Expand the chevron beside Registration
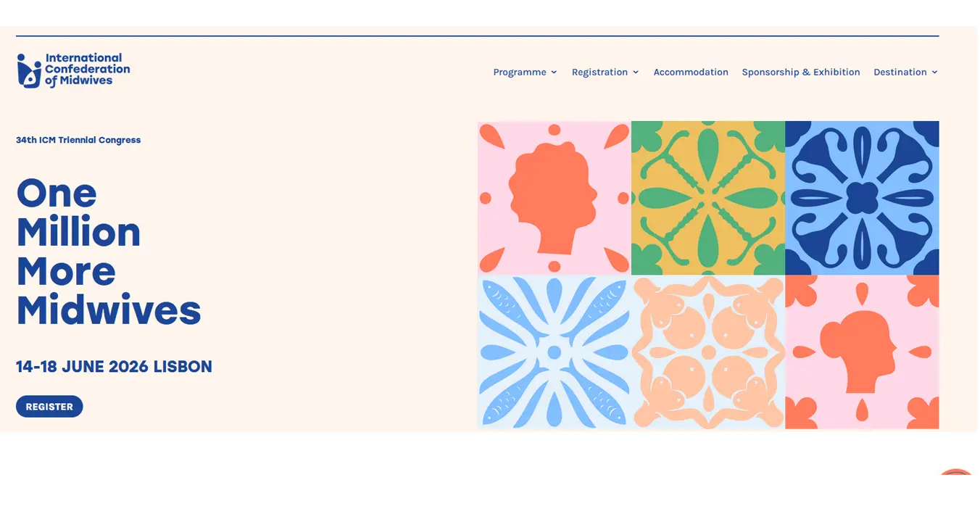The width and height of the screenshot is (980, 506). click(x=636, y=72)
